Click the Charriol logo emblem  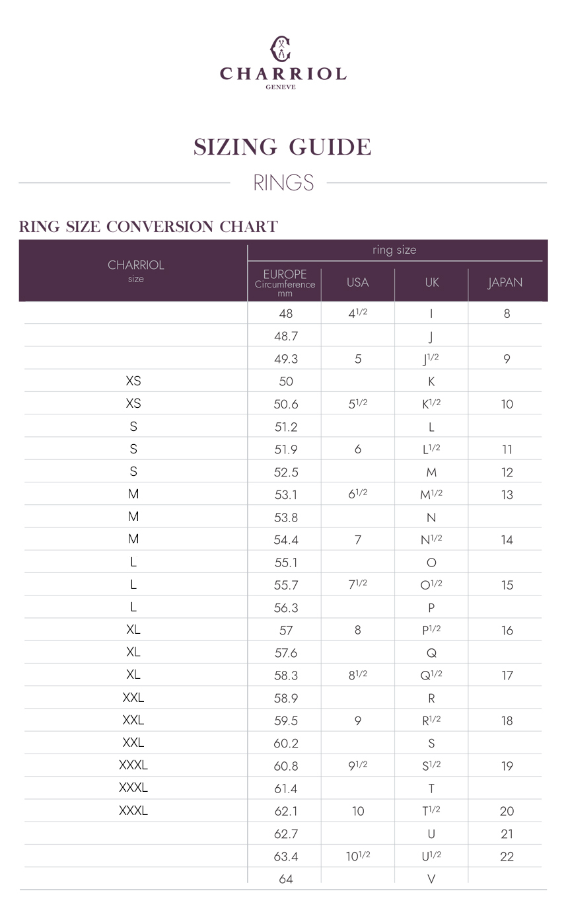(281, 49)
